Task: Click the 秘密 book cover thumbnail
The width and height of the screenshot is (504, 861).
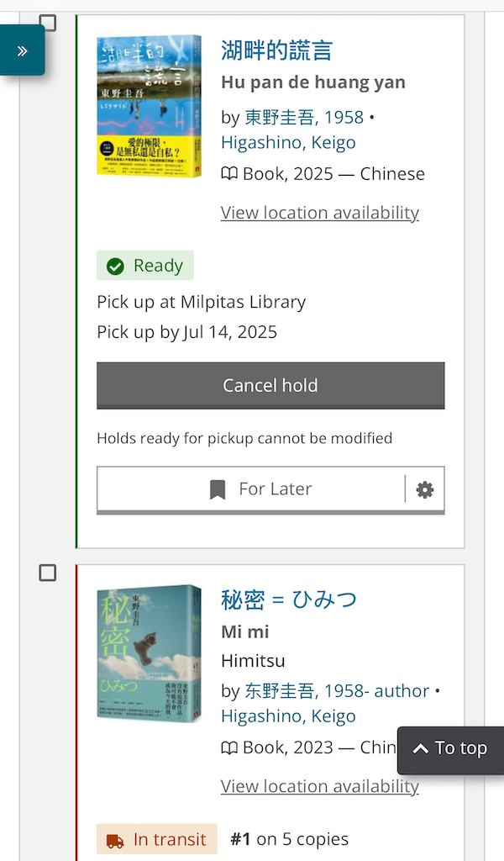Action: coord(149,653)
